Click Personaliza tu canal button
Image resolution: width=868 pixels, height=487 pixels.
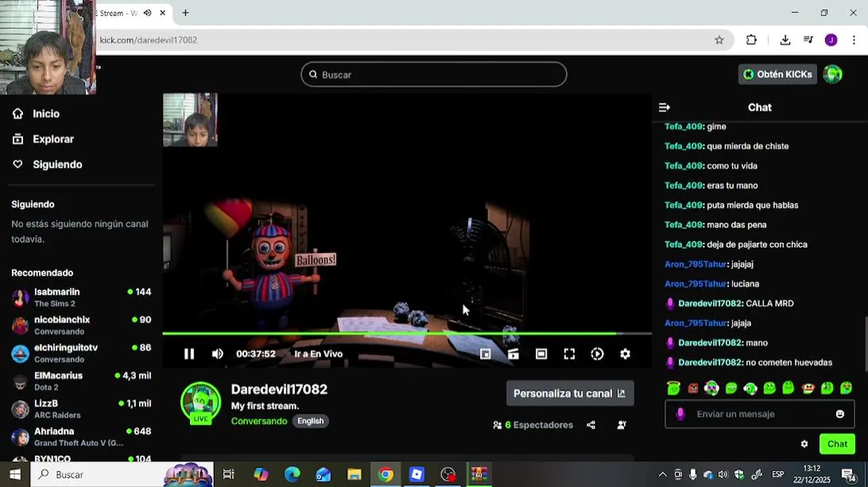click(570, 393)
